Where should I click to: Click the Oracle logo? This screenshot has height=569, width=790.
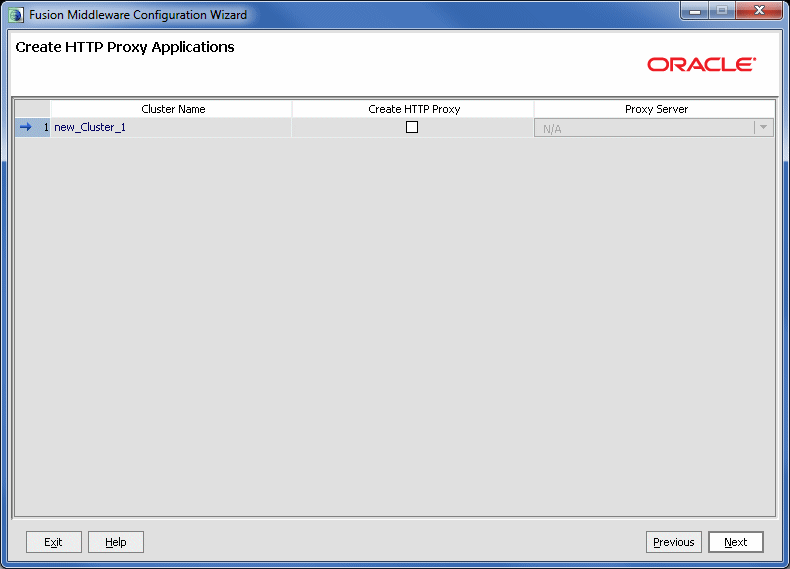[701, 65]
